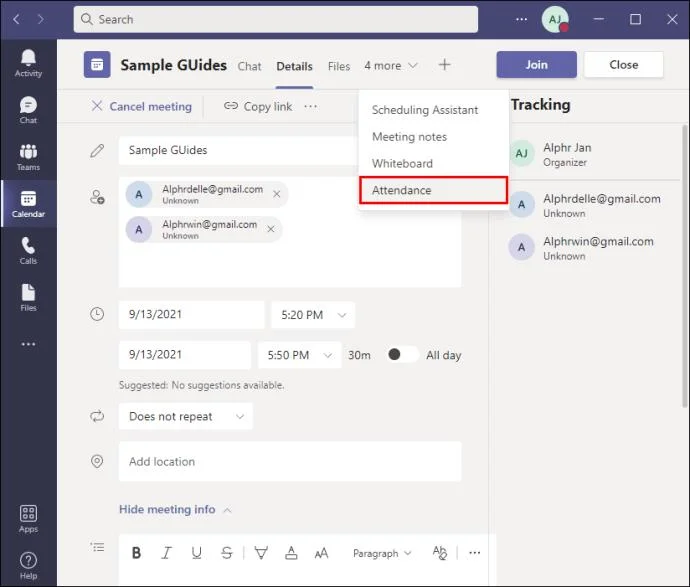Open Help in the sidebar
Screen dimensions: 690x587
coord(28,566)
